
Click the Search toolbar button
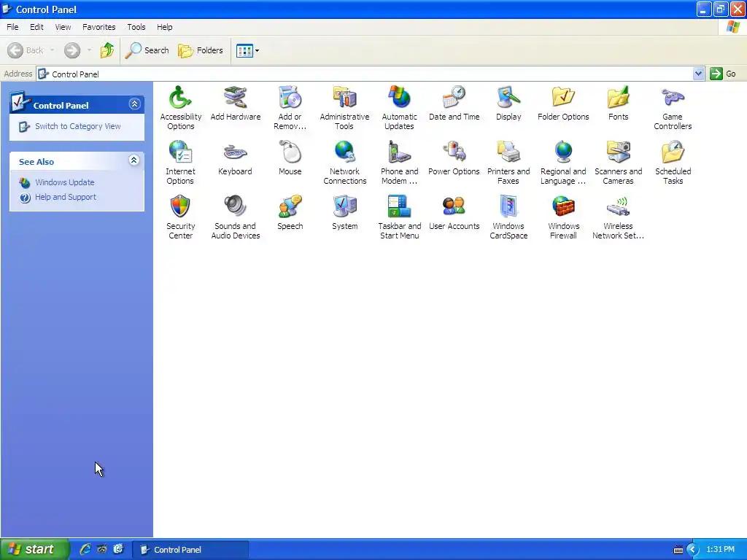[x=147, y=50]
